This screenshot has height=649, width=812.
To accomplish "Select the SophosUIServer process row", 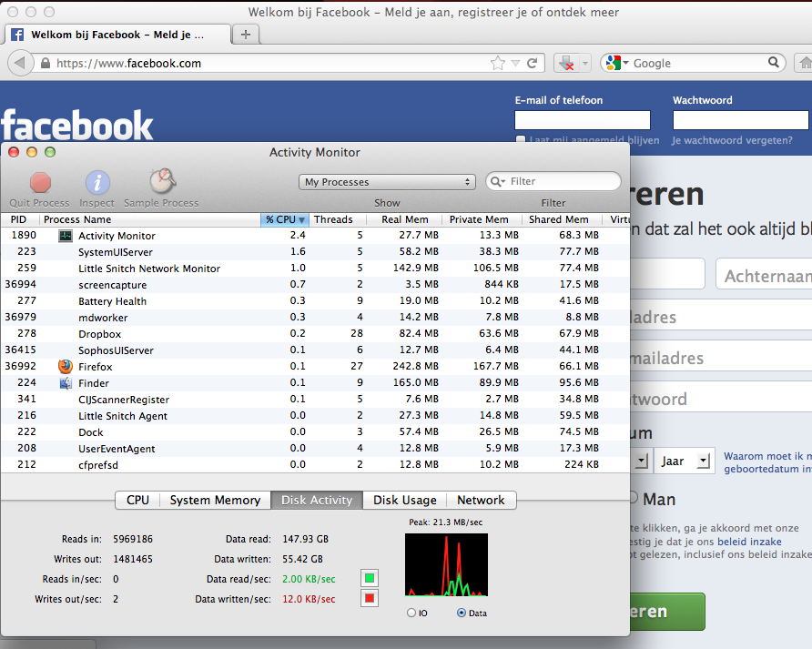I will pyautogui.click(x=315, y=350).
